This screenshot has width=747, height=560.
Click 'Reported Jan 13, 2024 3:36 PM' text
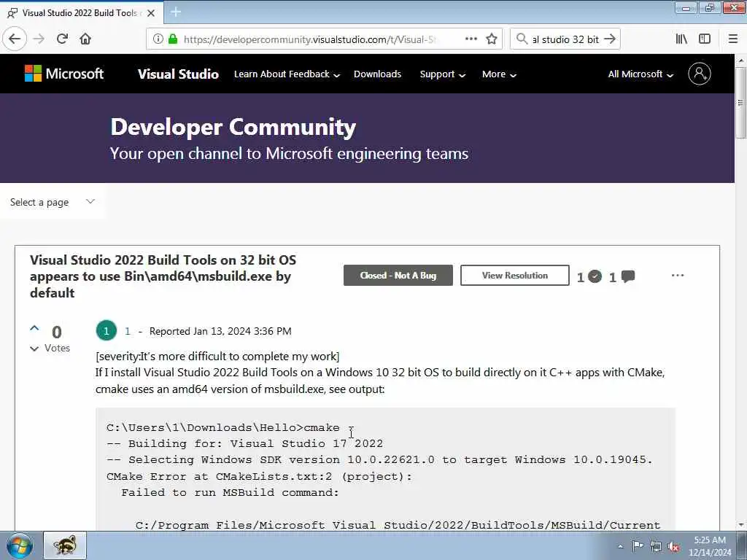(220, 331)
